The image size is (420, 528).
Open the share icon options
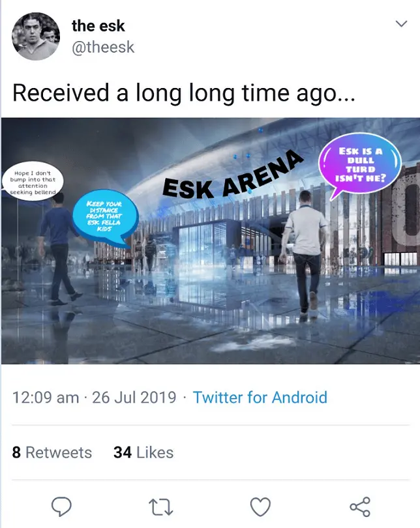(359, 506)
